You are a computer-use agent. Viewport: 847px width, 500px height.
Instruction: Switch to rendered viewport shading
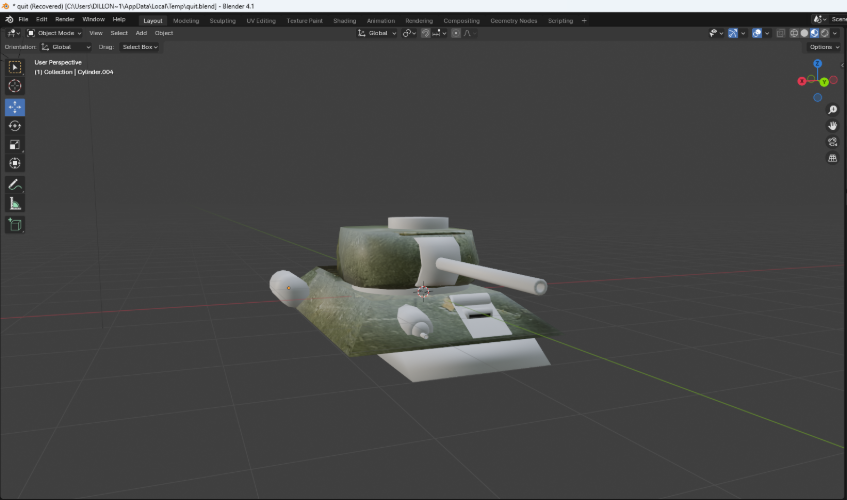(825, 33)
